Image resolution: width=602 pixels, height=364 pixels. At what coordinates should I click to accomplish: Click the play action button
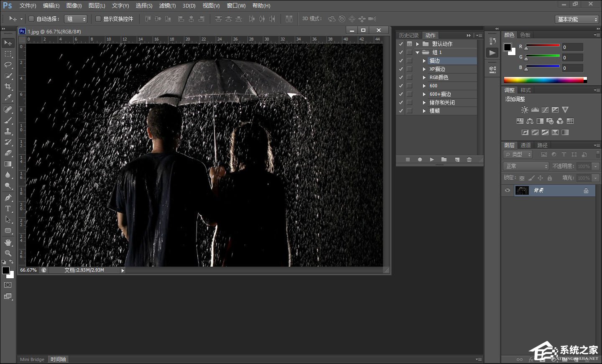pyautogui.click(x=432, y=160)
